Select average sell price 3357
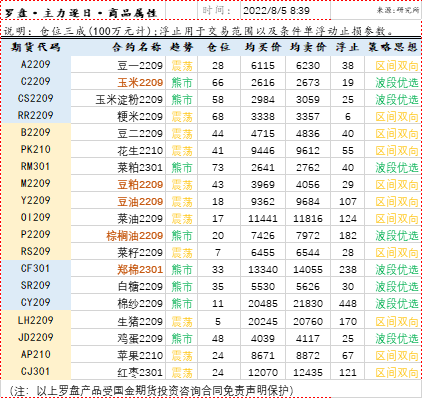The width and height of the screenshot is (422, 398). click(308, 117)
